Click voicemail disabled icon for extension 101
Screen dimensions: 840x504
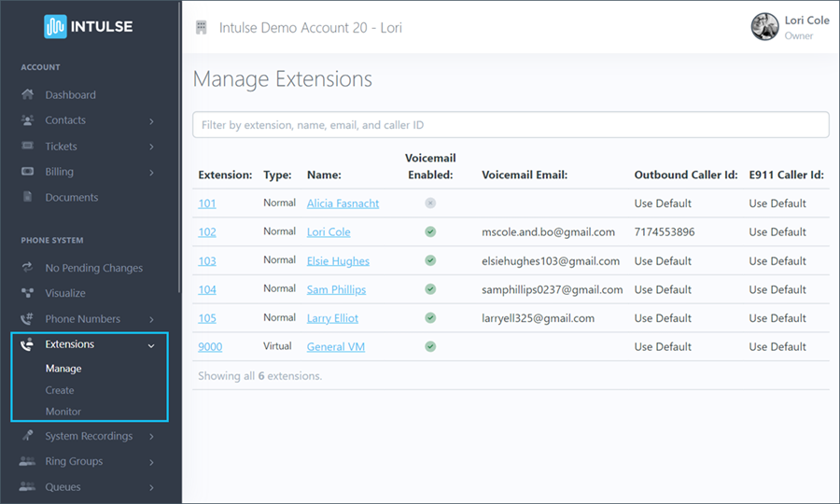430,203
